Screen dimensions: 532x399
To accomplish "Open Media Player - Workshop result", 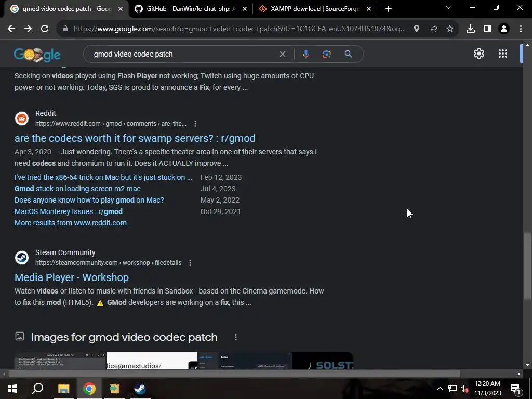I will (x=72, y=277).
